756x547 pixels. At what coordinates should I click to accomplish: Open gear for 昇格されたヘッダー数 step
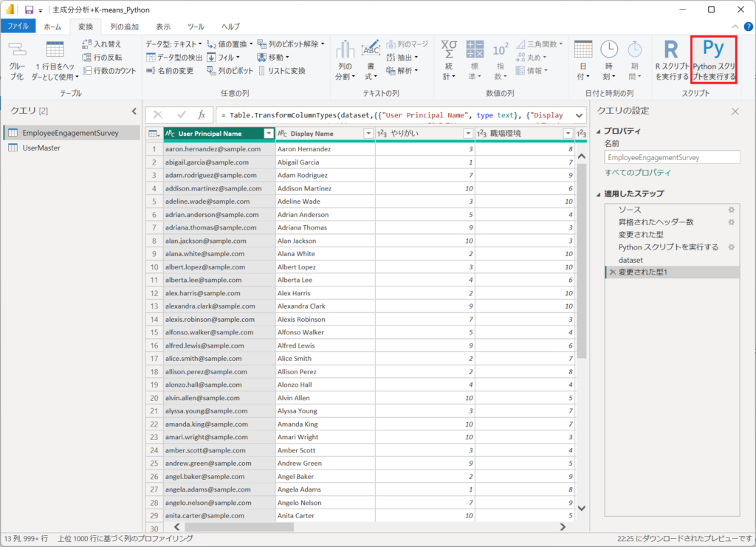point(732,222)
